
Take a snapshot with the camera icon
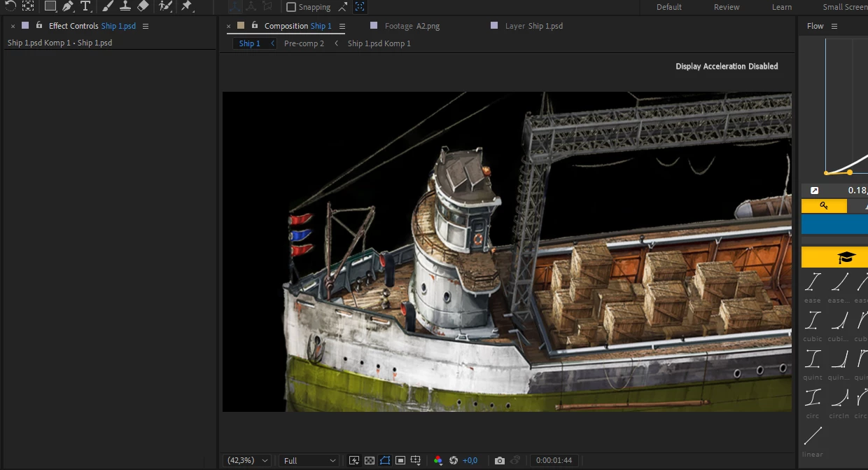click(x=499, y=460)
